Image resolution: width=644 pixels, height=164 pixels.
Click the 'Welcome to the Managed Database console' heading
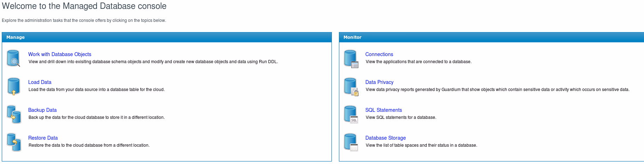click(84, 6)
